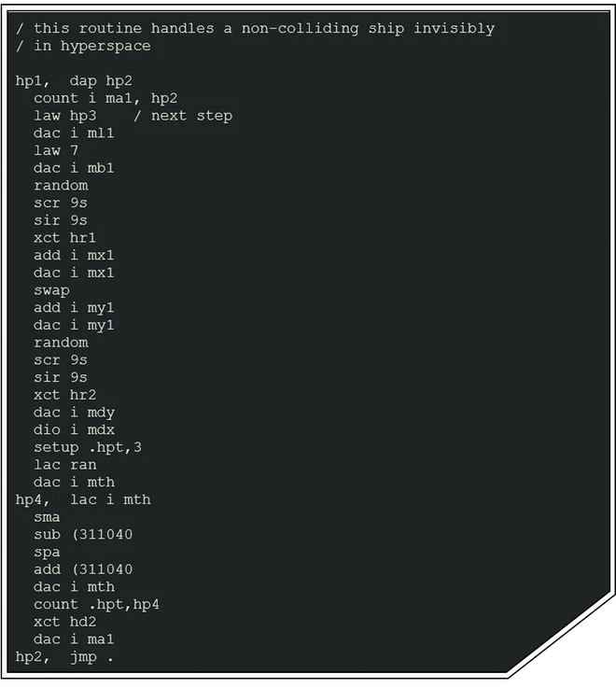This screenshot has height=688, width=616.
Task: Place cursor on "sub (311040" line
Action: coord(83,535)
